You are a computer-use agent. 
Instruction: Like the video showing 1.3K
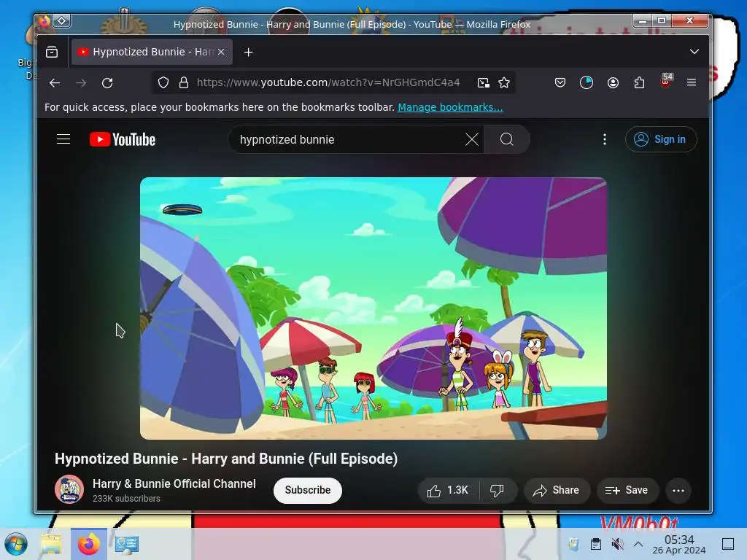coord(447,491)
